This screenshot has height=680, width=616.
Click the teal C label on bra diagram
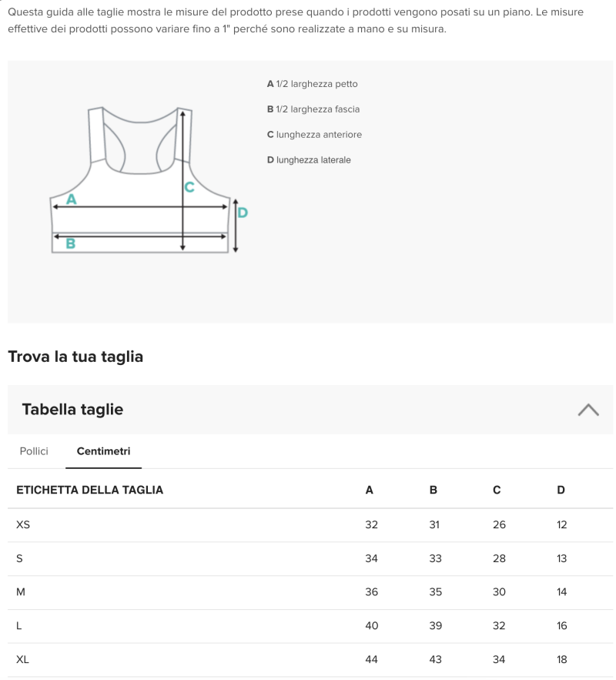[189, 187]
